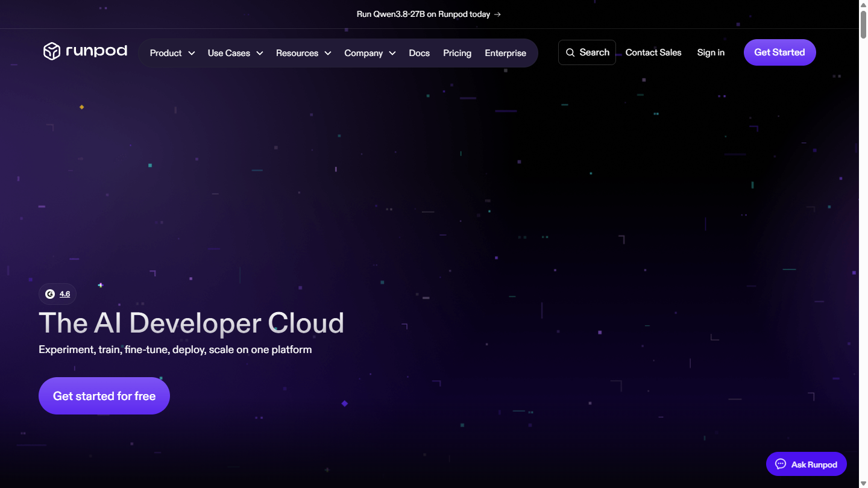Click the heading The AI Developer Cloud

coord(192,323)
